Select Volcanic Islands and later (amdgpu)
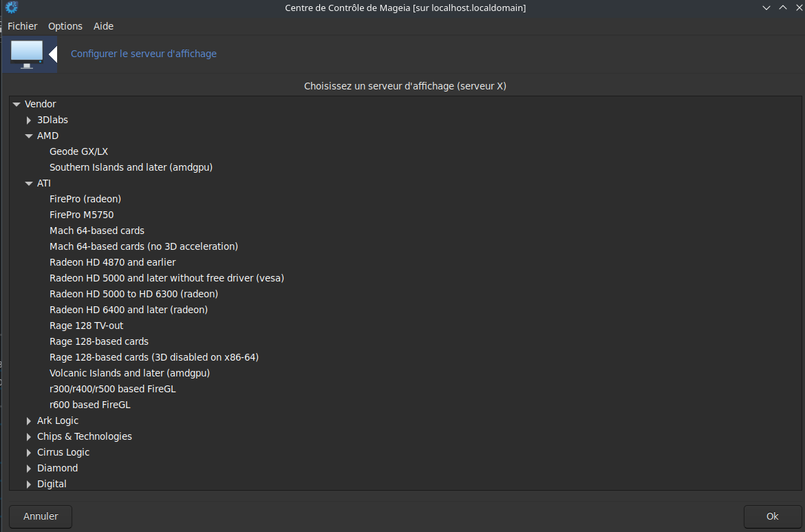 [x=129, y=373]
